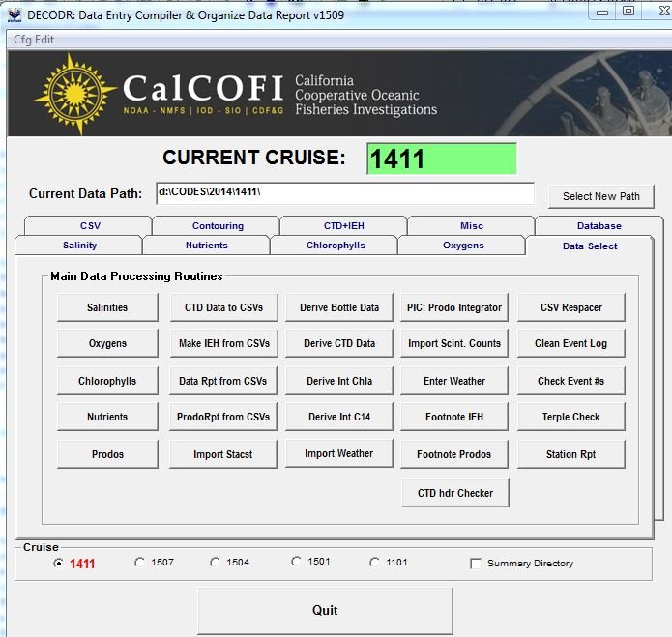Click the Chlorophylls routine button
The height and width of the screenshot is (637, 672).
[x=107, y=381]
